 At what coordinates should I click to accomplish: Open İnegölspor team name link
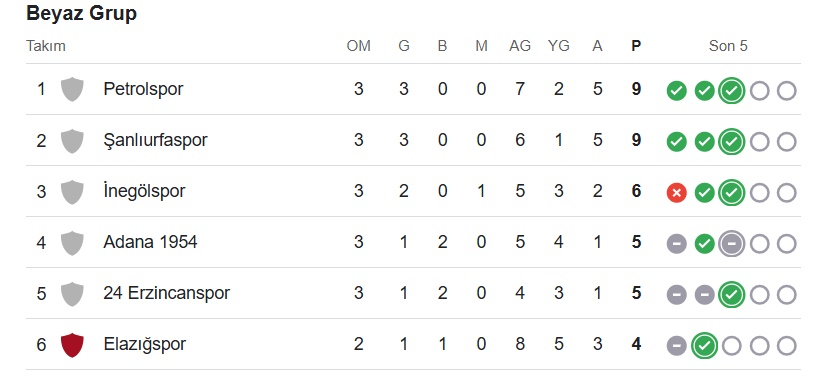coord(144,191)
